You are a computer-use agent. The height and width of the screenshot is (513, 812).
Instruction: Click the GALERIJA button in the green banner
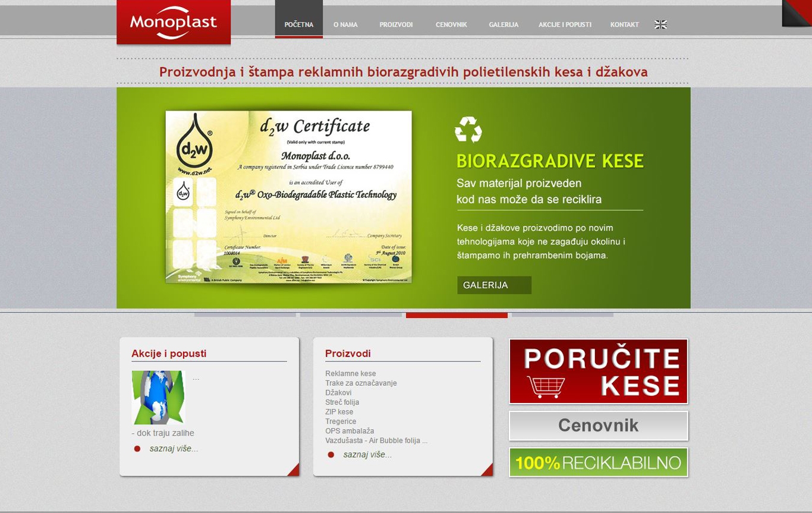click(494, 285)
